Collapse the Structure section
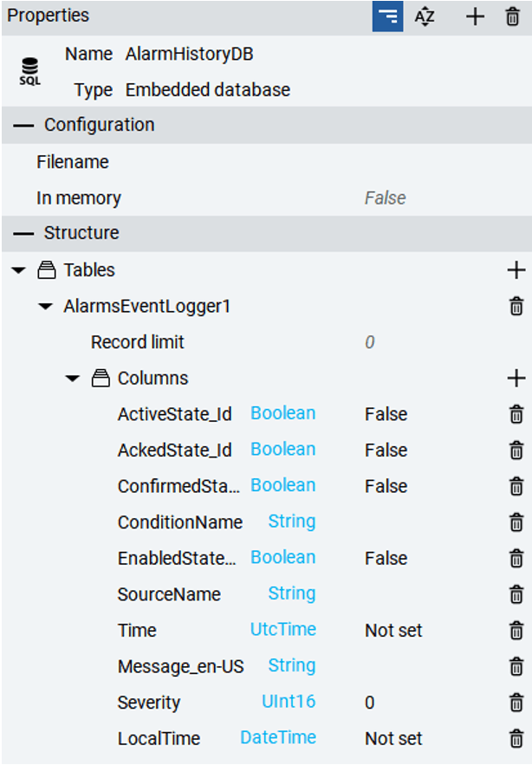 click(x=23, y=234)
